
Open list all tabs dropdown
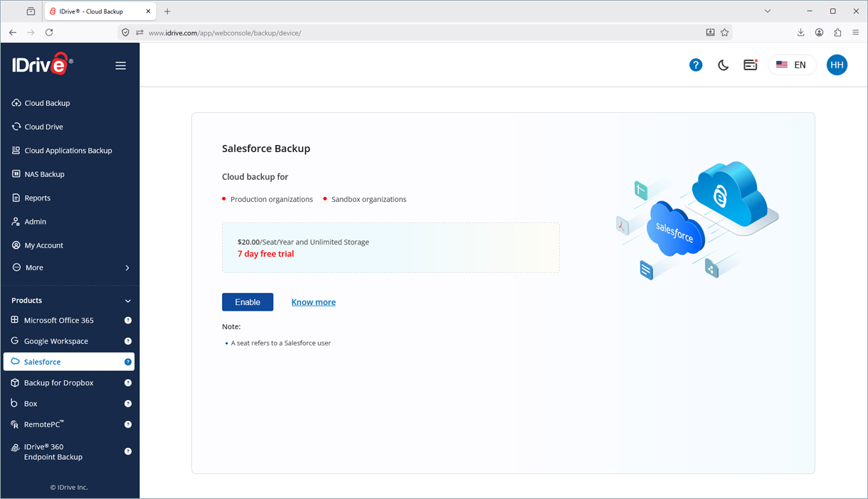point(767,11)
